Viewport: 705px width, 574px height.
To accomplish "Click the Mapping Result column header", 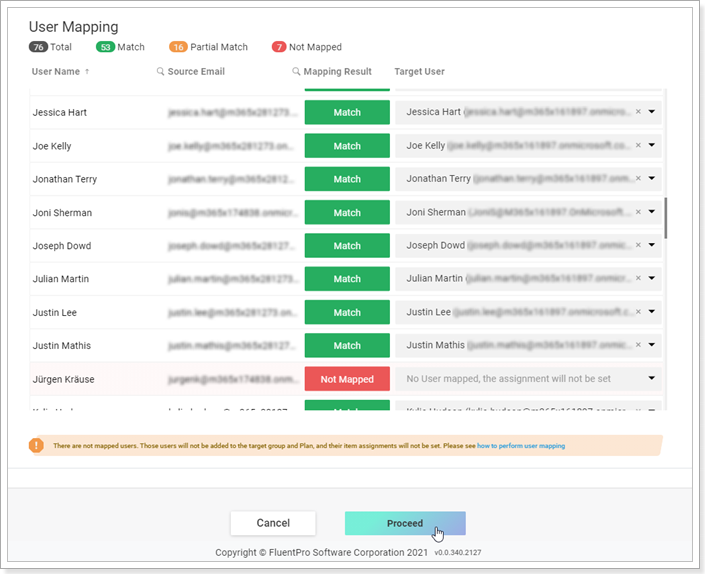I will point(337,71).
